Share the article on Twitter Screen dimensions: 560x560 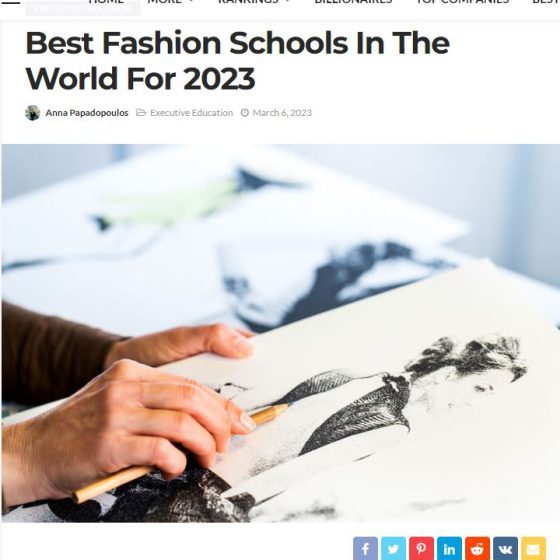point(393,549)
